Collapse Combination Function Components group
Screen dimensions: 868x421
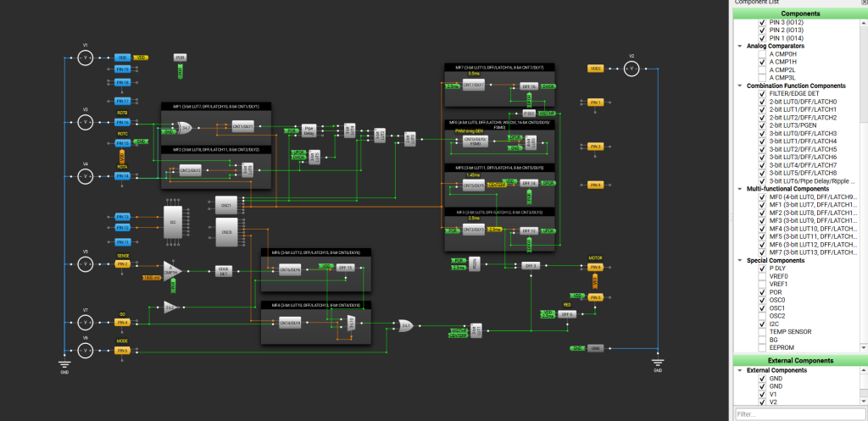click(741, 86)
